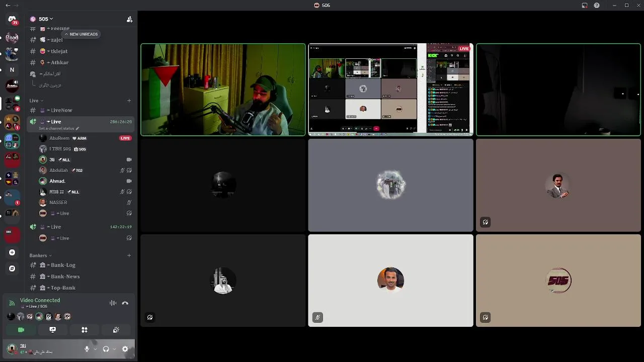
Task: Click Video Connected status text
Action: [x=40, y=300]
